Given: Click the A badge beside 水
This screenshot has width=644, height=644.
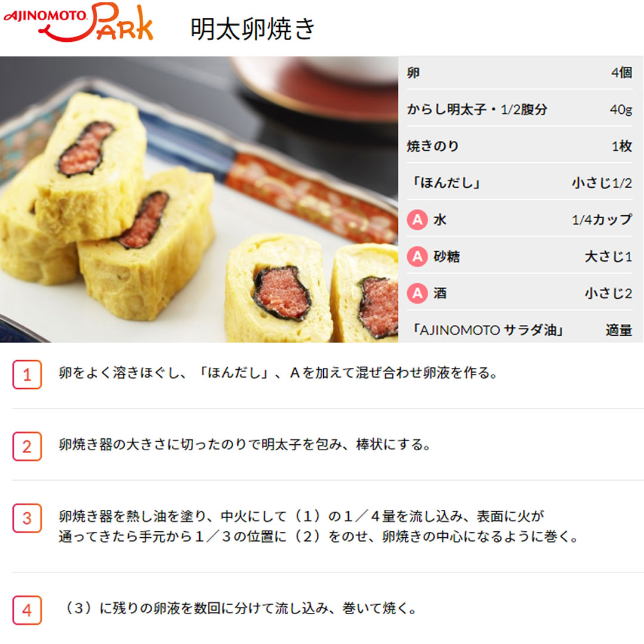Looking at the screenshot, I should (417, 219).
